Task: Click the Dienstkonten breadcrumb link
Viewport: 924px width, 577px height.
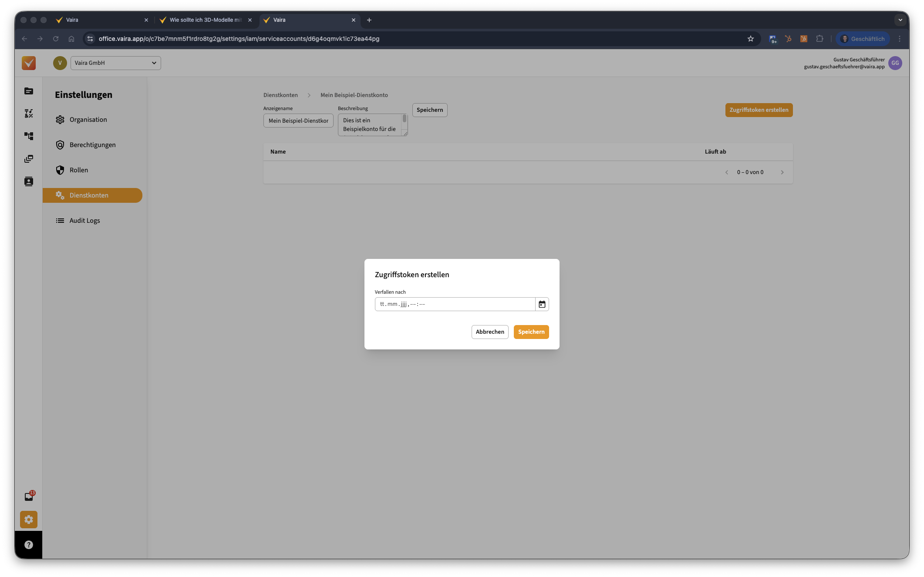Action: tap(280, 95)
